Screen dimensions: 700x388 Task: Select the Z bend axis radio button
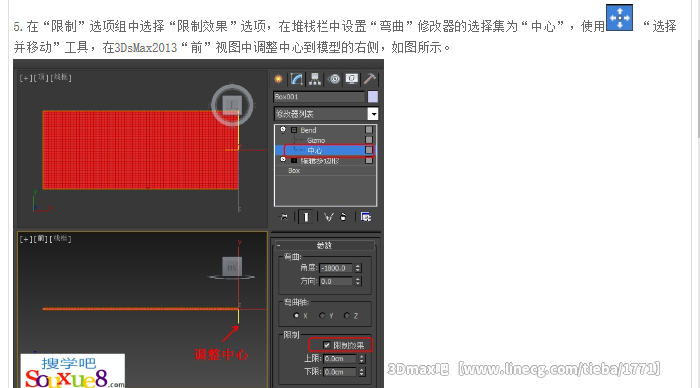(347, 316)
